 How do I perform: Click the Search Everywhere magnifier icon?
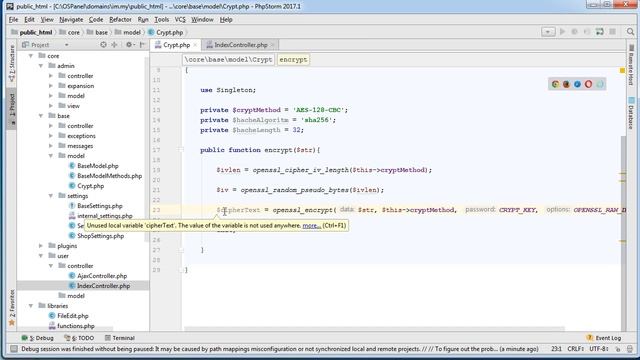tap(630, 32)
